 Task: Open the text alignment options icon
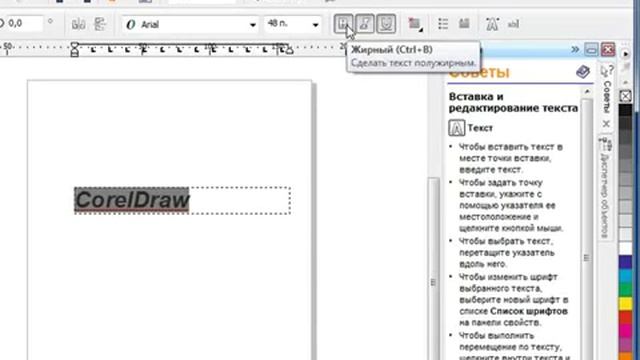click(415, 24)
